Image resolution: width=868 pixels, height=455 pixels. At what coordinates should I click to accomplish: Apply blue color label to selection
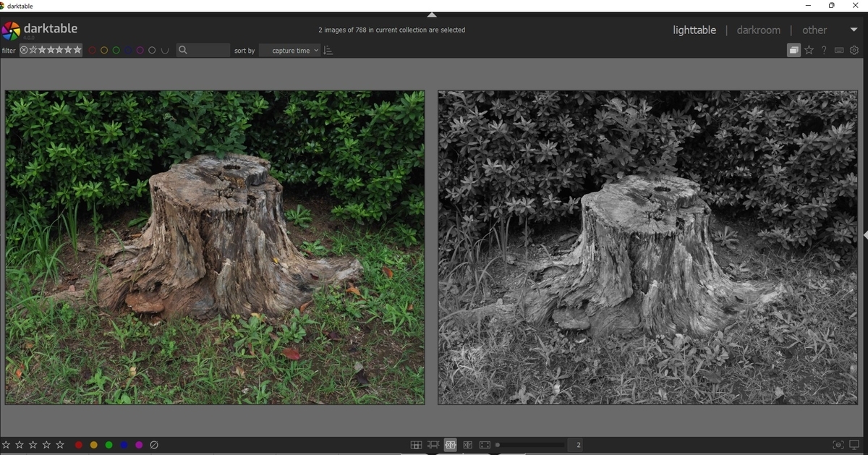click(x=124, y=445)
